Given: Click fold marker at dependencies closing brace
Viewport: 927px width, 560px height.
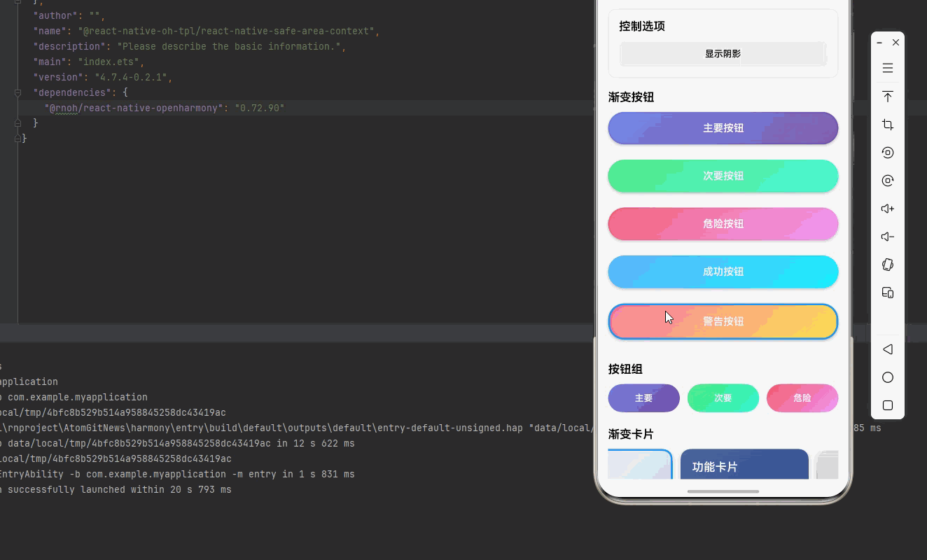Looking at the screenshot, I should click(x=18, y=123).
